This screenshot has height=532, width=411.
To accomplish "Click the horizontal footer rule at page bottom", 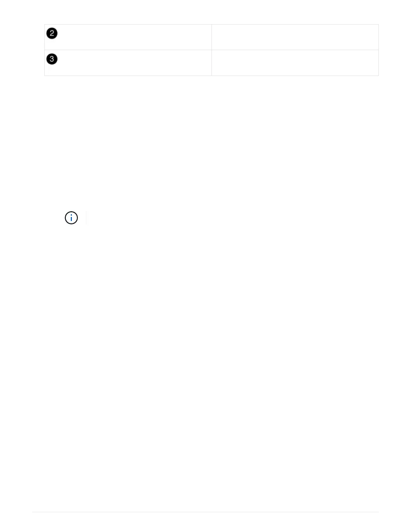I will pos(205,512).
